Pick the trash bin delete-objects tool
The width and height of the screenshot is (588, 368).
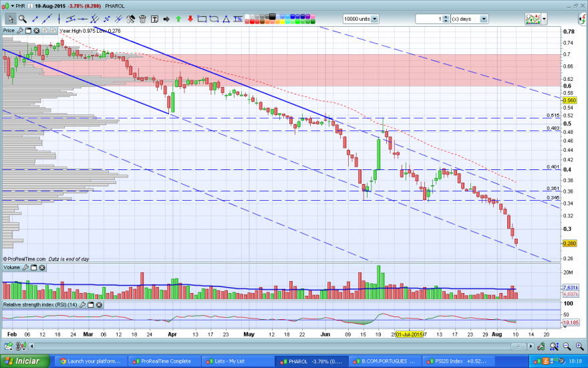click(142, 19)
